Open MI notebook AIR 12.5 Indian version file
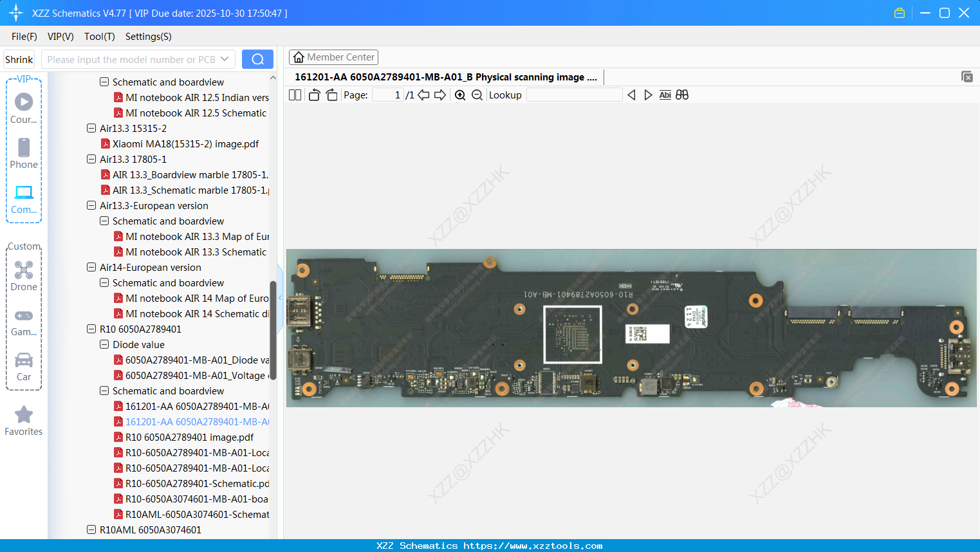The width and height of the screenshot is (980, 552). [x=197, y=98]
